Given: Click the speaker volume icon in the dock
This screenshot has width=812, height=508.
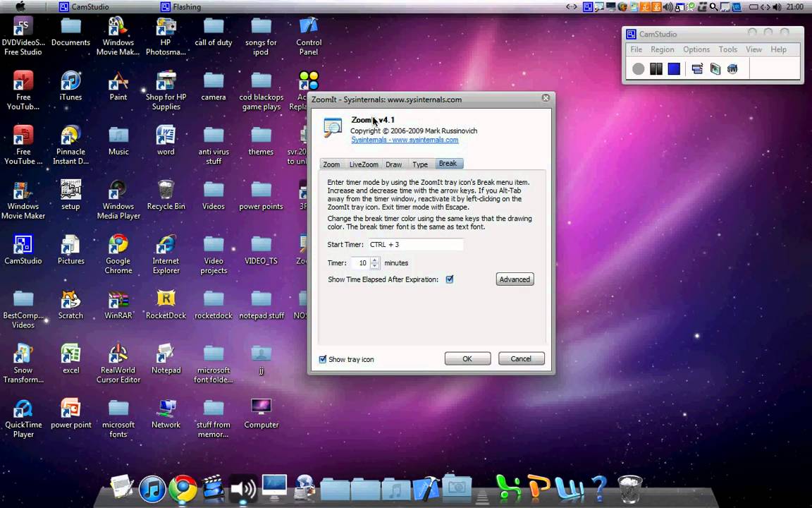Looking at the screenshot, I should pos(242,488).
